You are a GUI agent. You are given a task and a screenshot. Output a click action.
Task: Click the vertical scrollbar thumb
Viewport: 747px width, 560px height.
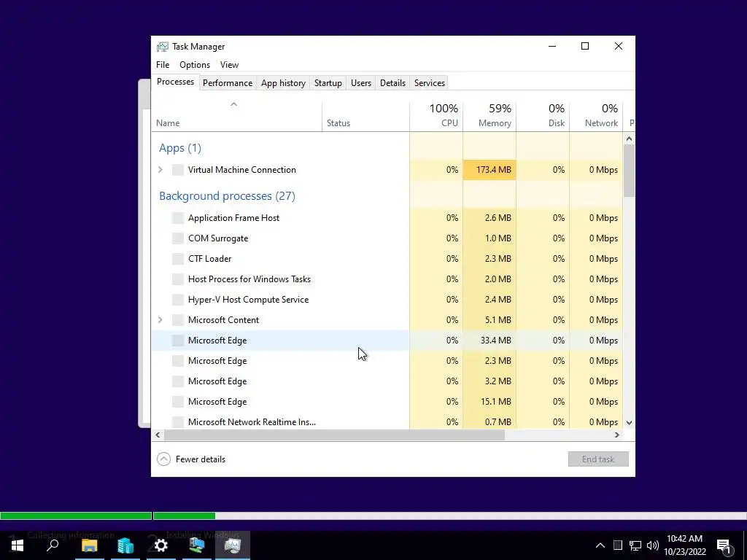pos(629,171)
